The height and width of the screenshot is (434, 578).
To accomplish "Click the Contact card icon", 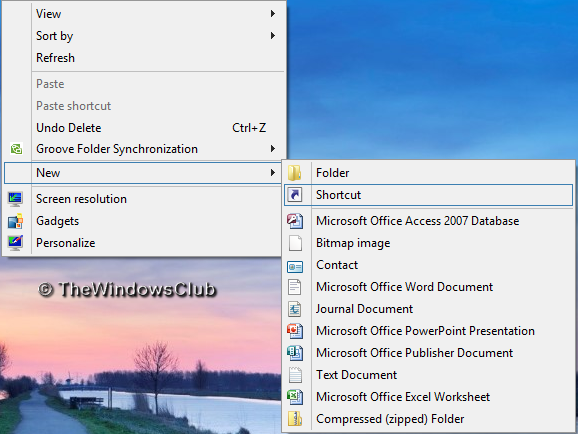I will [295, 267].
